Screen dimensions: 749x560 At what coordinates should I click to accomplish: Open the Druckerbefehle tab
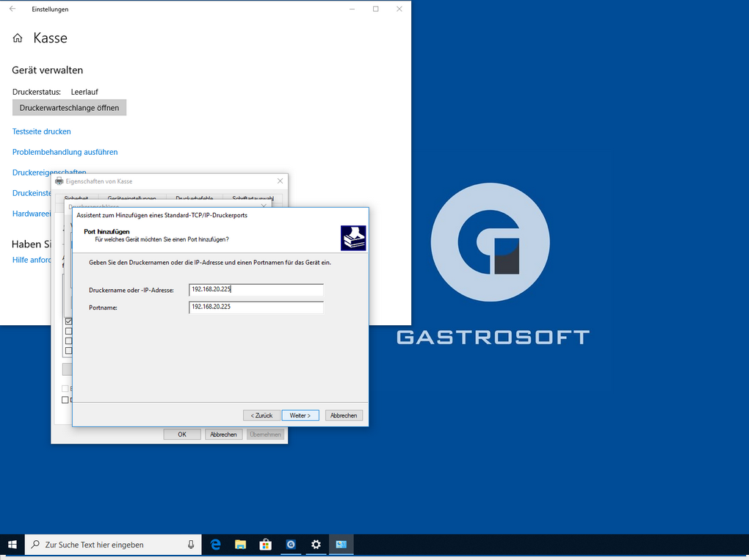tap(195, 197)
